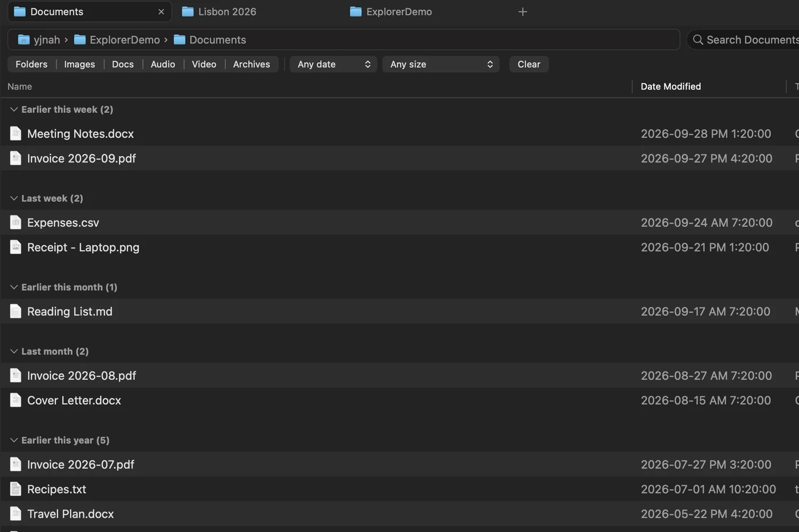Image resolution: width=799 pixels, height=532 pixels.
Task: Focus the Search Documents field
Action: (x=744, y=40)
